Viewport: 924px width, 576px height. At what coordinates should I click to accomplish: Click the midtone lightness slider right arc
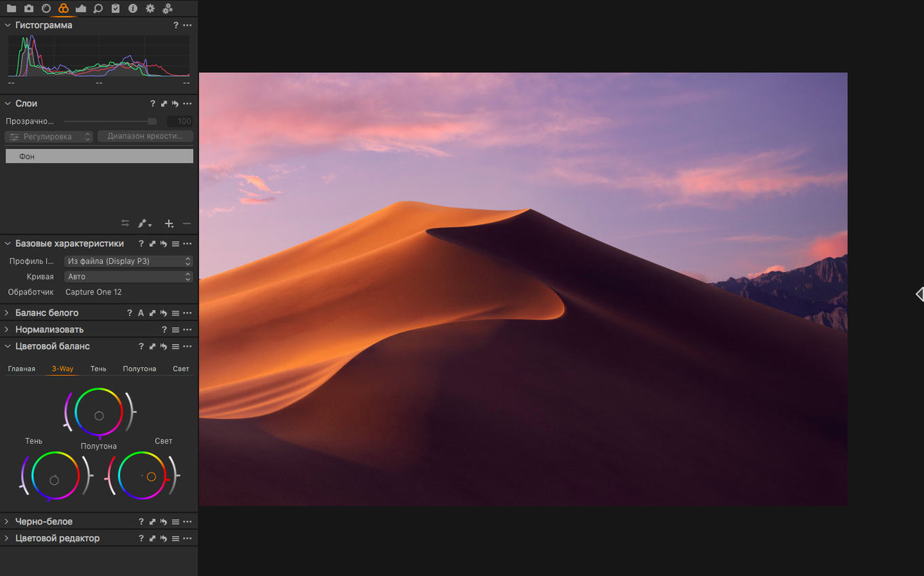pos(131,411)
